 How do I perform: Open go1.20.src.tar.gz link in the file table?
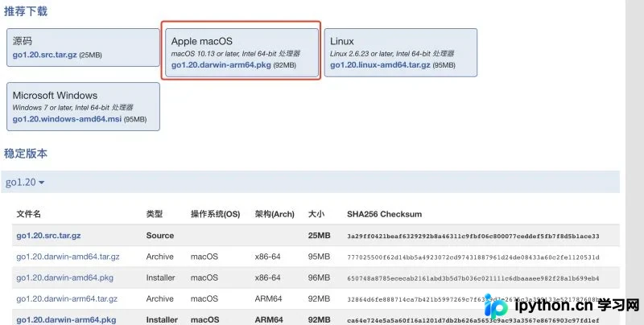48,236
